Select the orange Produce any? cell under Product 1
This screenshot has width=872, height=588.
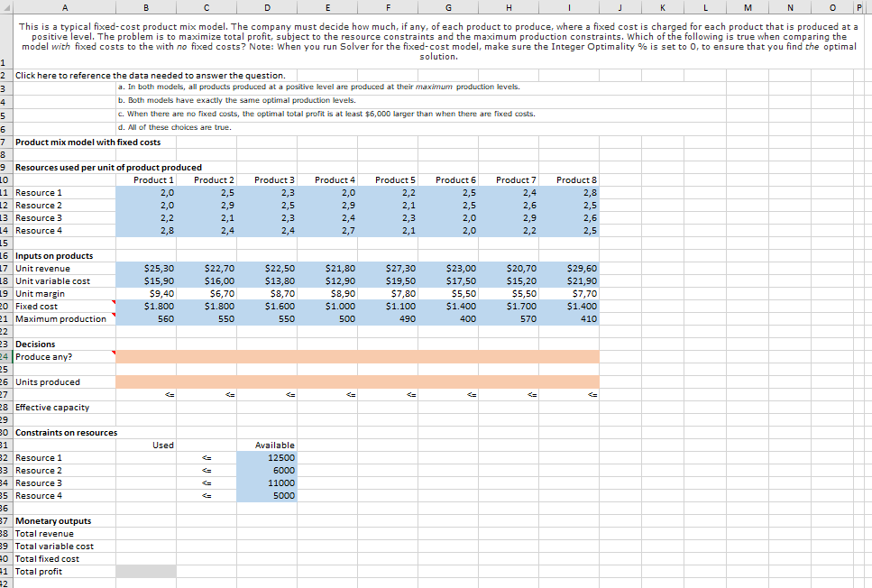(x=146, y=356)
